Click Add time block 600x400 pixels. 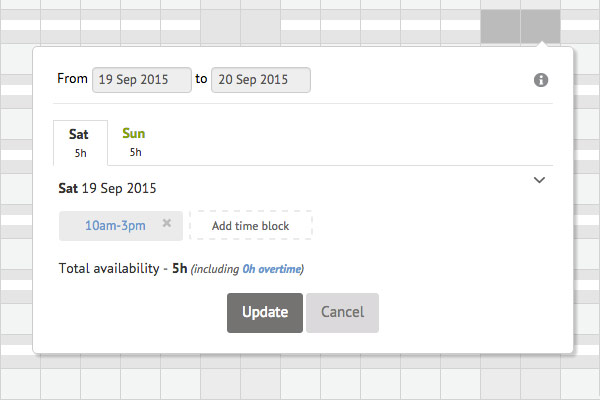pyautogui.click(x=251, y=226)
